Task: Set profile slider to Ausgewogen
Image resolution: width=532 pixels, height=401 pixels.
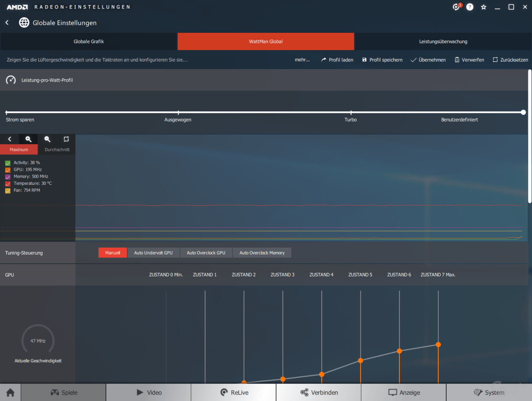Action: [x=178, y=112]
